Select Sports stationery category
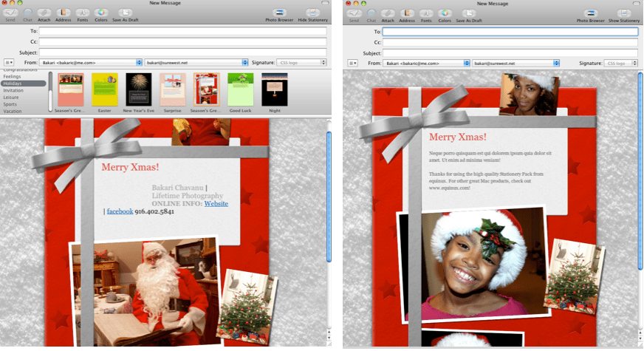 pos(10,104)
